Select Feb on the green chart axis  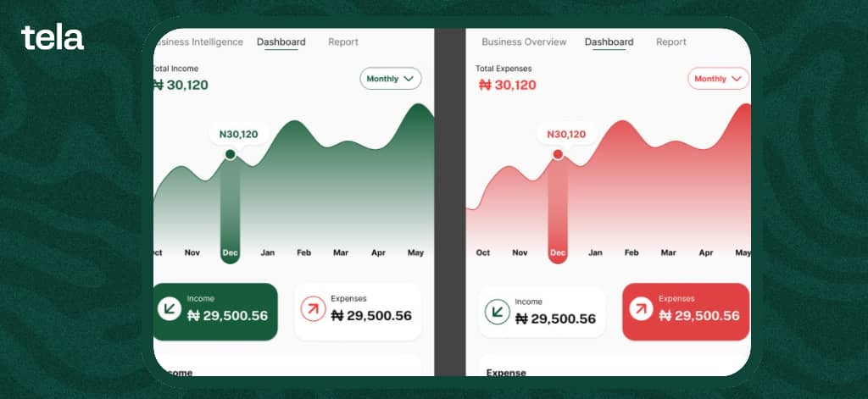(303, 252)
